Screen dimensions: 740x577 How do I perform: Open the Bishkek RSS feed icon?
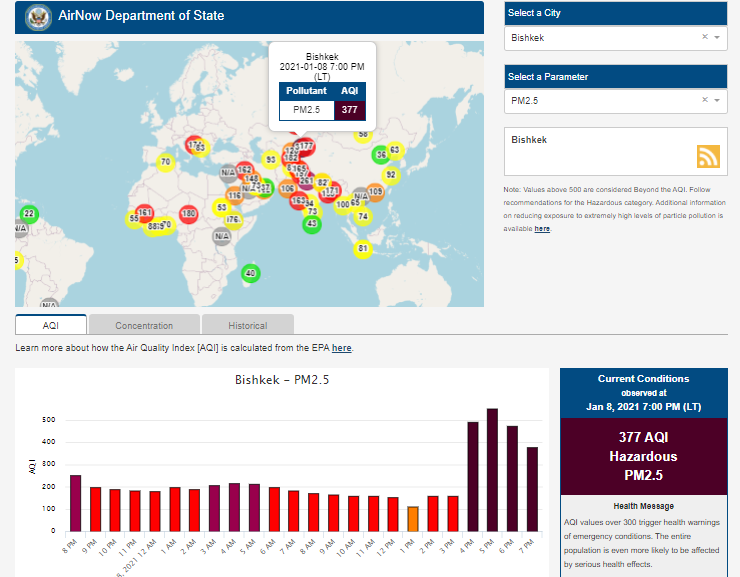[708, 156]
